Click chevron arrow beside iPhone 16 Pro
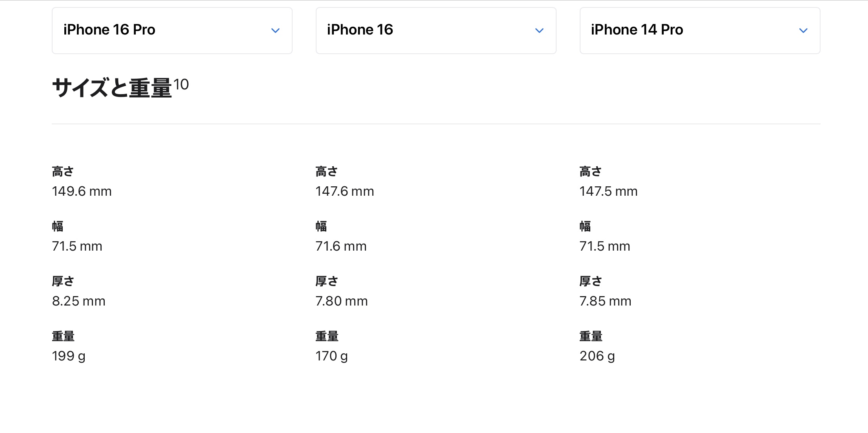The width and height of the screenshot is (868, 433). pyautogui.click(x=275, y=31)
